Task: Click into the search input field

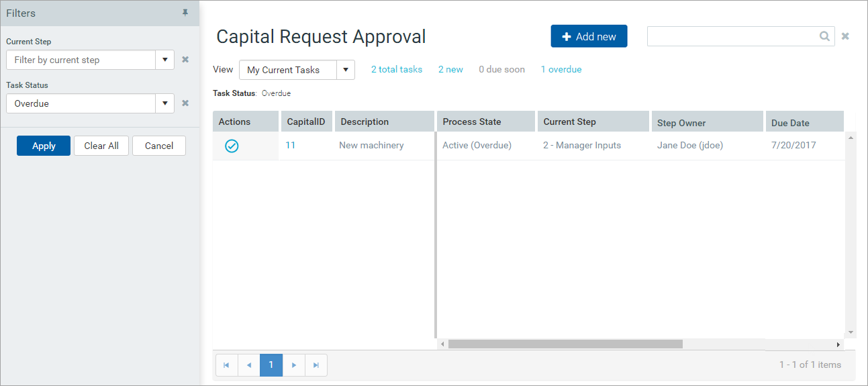Action: (x=732, y=36)
